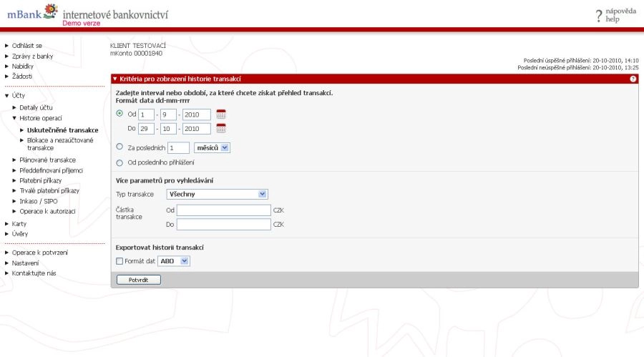The height and width of the screenshot is (357, 644).
Task: Open Platební příkazy menu item
Action: pos(41,181)
